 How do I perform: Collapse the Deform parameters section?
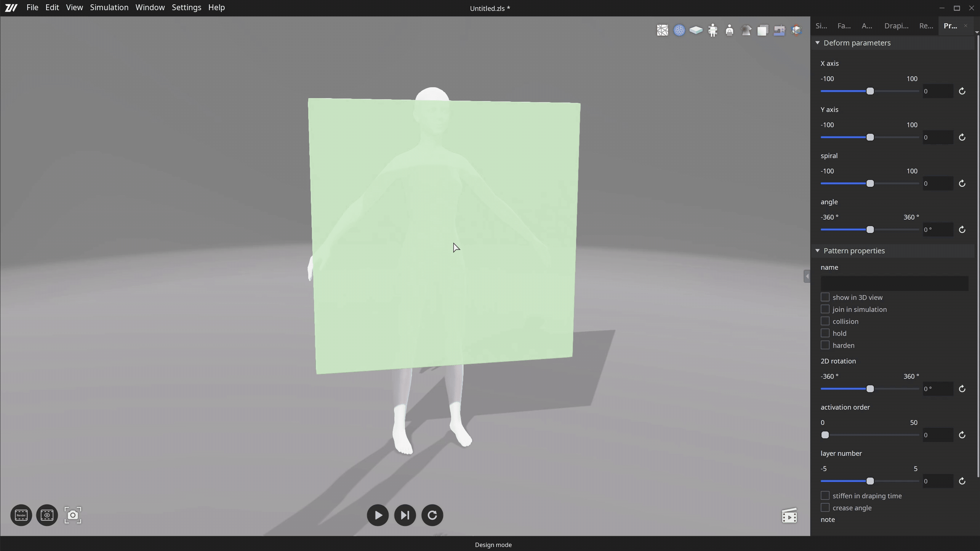click(817, 43)
